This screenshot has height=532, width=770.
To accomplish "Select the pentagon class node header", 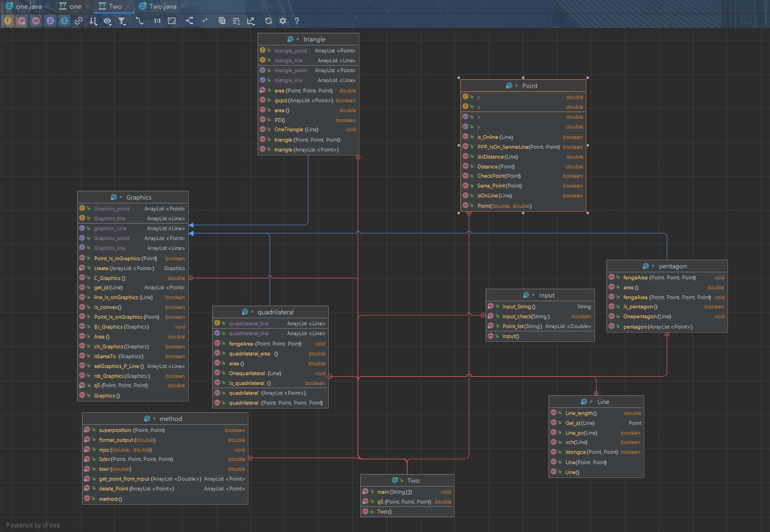I will click(x=667, y=266).
